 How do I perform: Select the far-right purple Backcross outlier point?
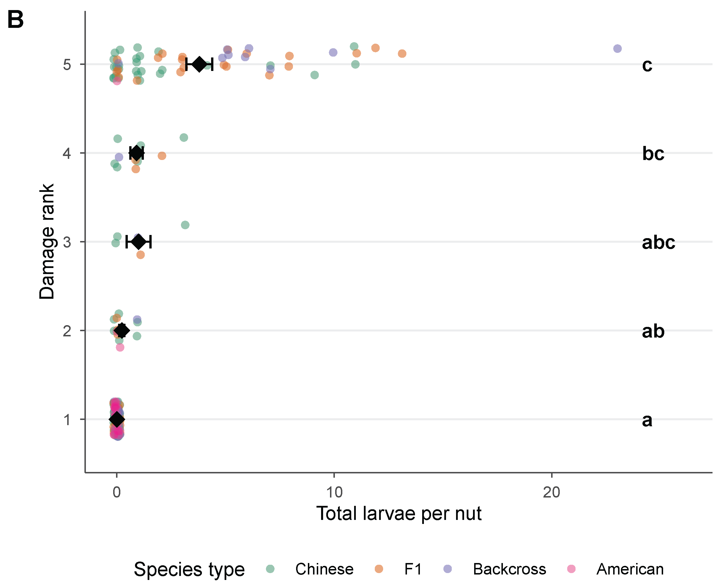(617, 49)
